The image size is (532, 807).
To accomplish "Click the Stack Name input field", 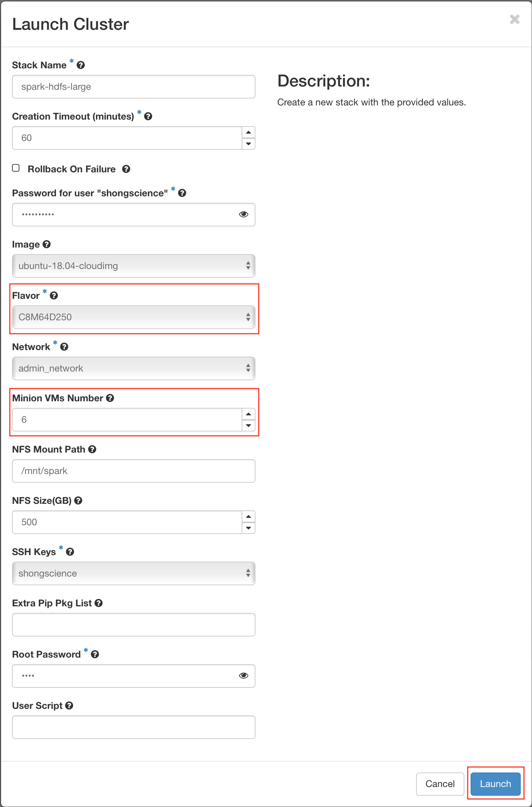I will click(x=134, y=87).
